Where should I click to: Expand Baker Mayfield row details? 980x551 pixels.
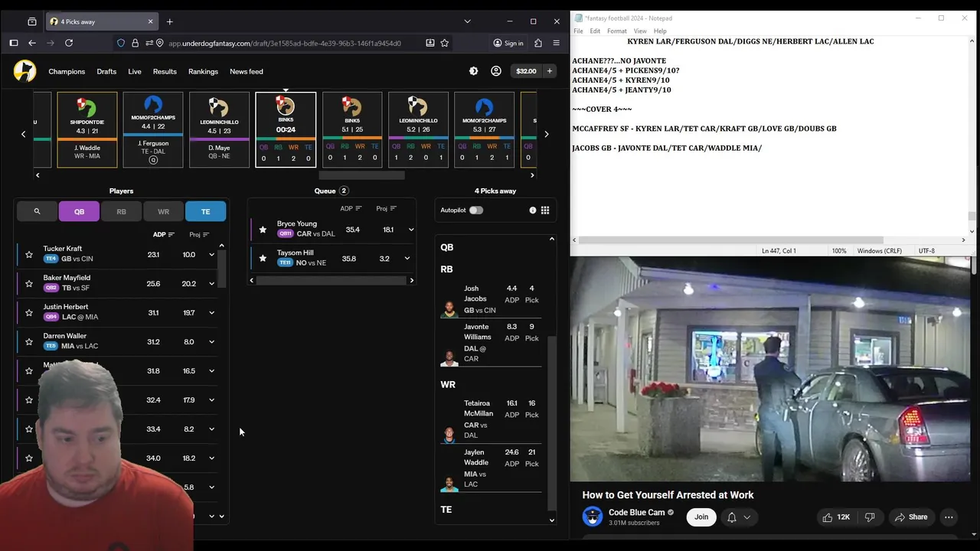click(x=212, y=283)
